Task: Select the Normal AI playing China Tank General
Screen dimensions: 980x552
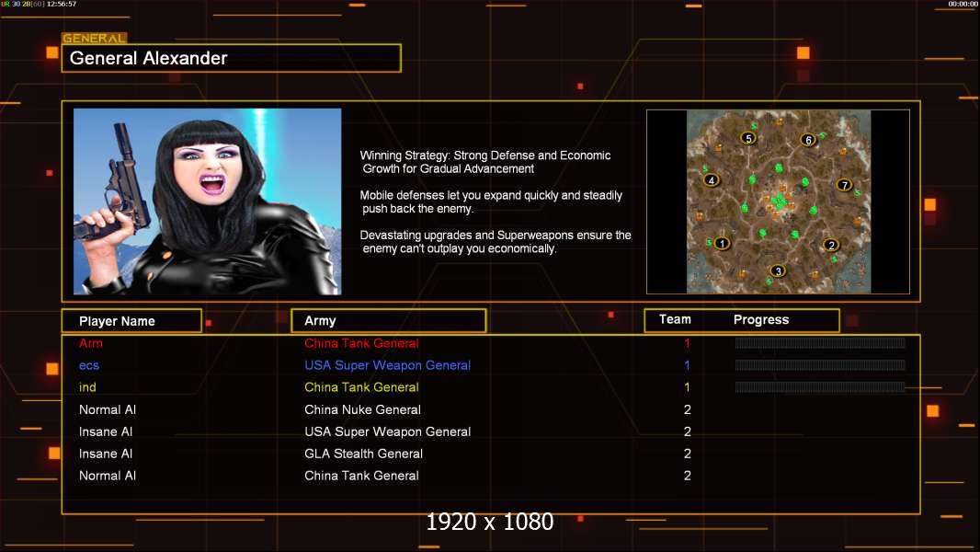Action: pos(108,475)
